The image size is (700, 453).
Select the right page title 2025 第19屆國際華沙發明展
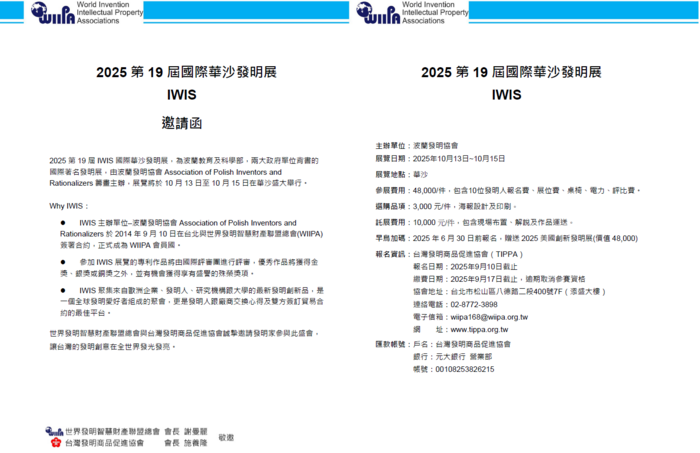(511, 72)
